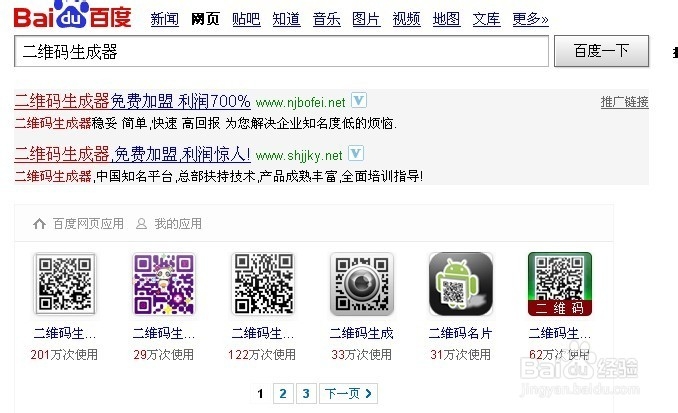Image resolution: width=678 pixels, height=413 pixels.
Task: Click the current page number 1
Action: click(260, 394)
